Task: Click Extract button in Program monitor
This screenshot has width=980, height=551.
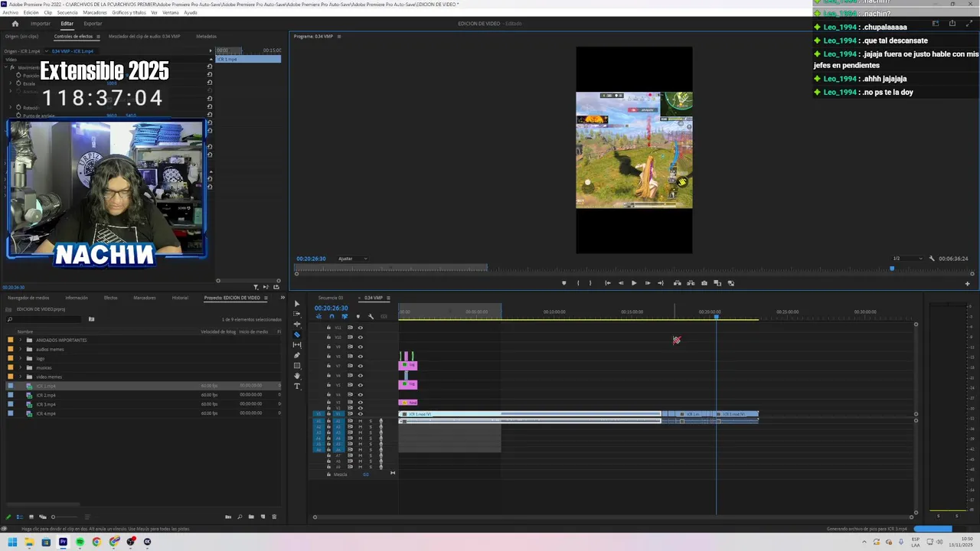Action: pyautogui.click(x=691, y=283)
